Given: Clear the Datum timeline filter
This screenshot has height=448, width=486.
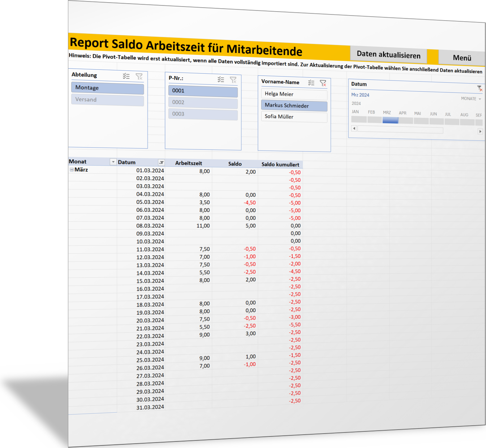Looking at the screenshot, I should coord(479,88).
